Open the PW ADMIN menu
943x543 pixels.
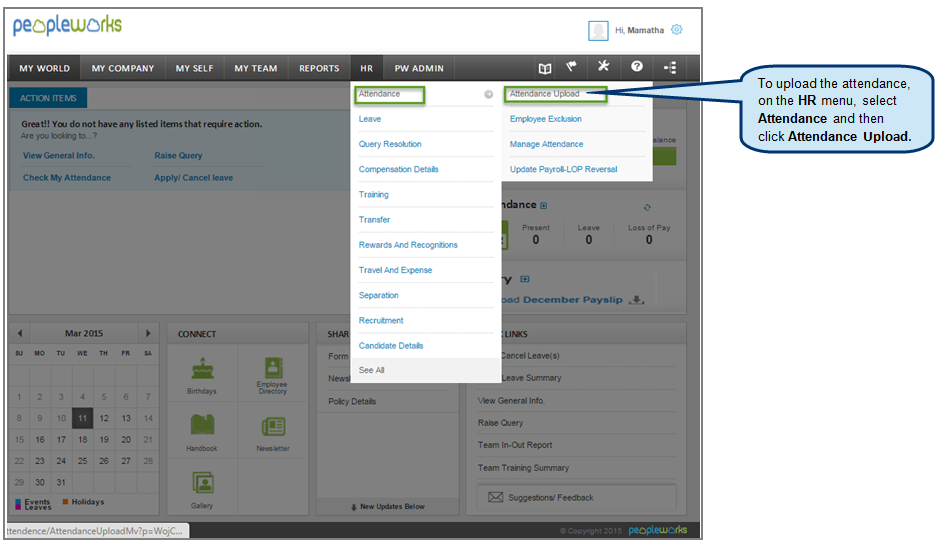pyautogui.click(x=419, y=69)
